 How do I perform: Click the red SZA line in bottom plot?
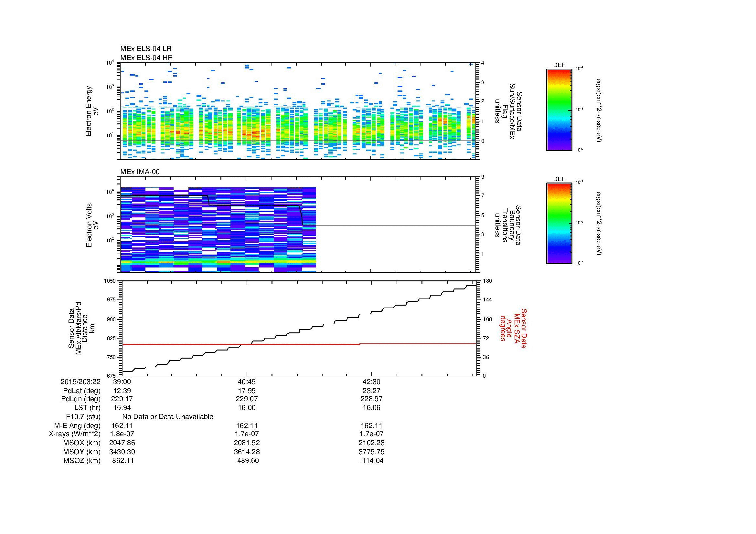tap(299, 344)
